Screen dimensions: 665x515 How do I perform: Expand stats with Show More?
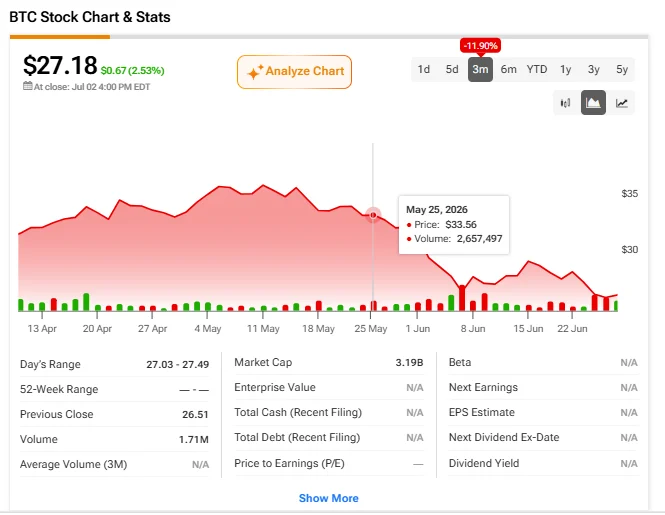pyautogui.click(x=329, y=498)
